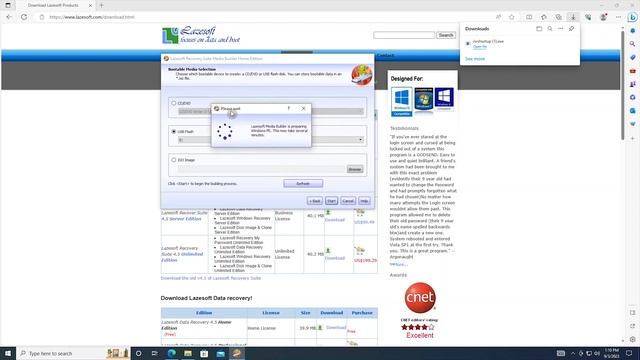Click the Windows 10 compatible badge
The width and height of the screenshot is (640, 360).
[402, 101]
